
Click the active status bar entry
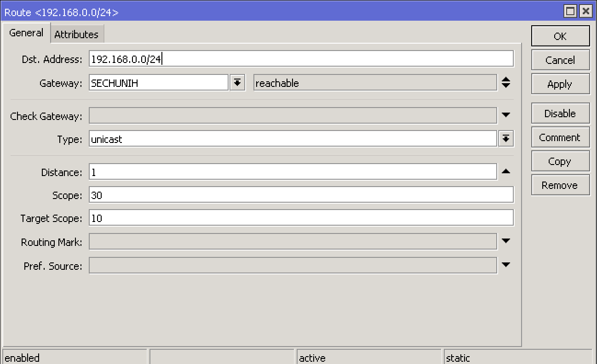click(369, 357)
